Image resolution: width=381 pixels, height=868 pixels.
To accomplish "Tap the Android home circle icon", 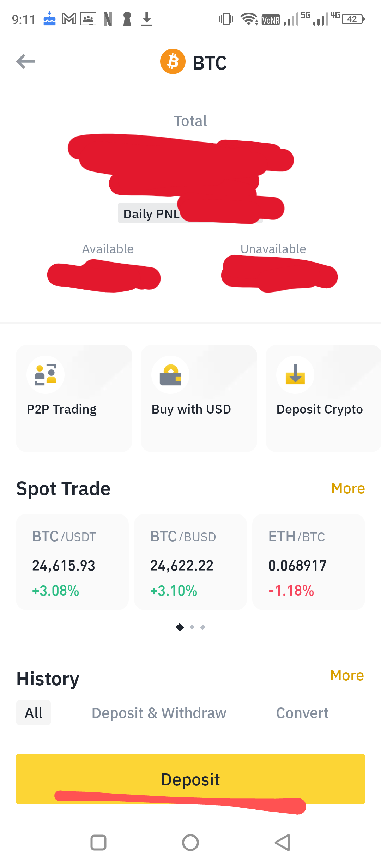I will [x=190, y=843].
